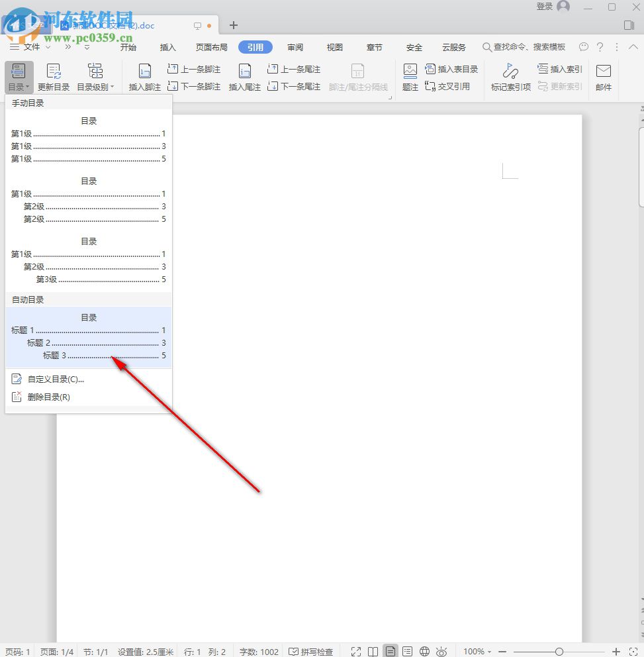Click 插入索引 insert index
This screenshot has height=657, width=644.
560,69
